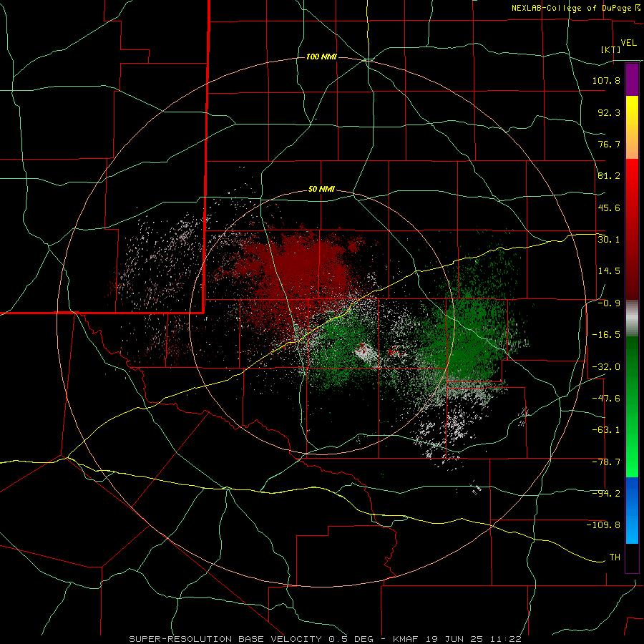Click the 30.1 velocity scale value

pos(609,239)
